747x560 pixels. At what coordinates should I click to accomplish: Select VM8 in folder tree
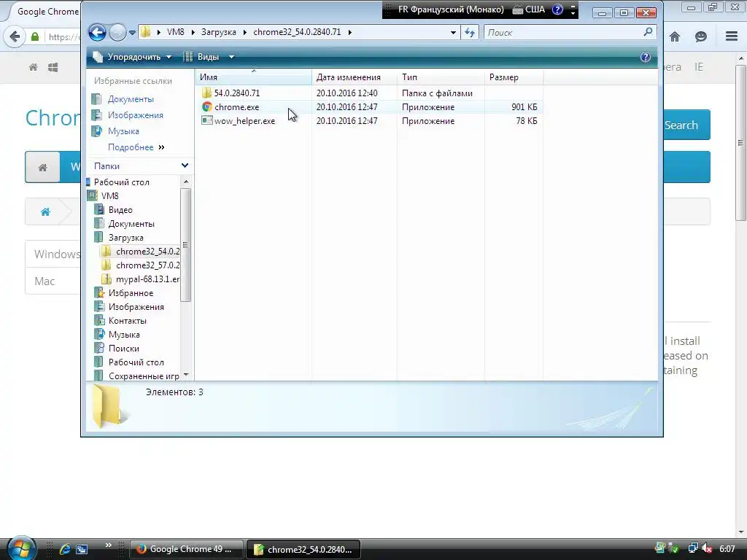tap(109, 195)
